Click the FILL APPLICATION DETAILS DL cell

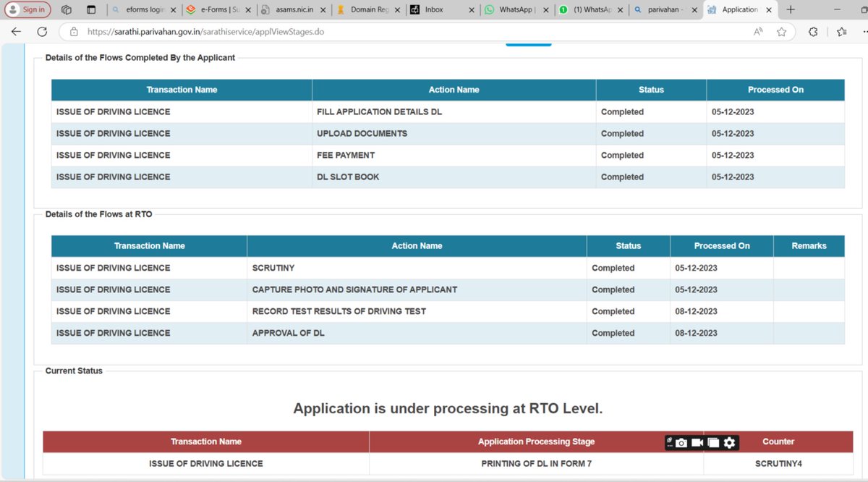pos(454,112)
